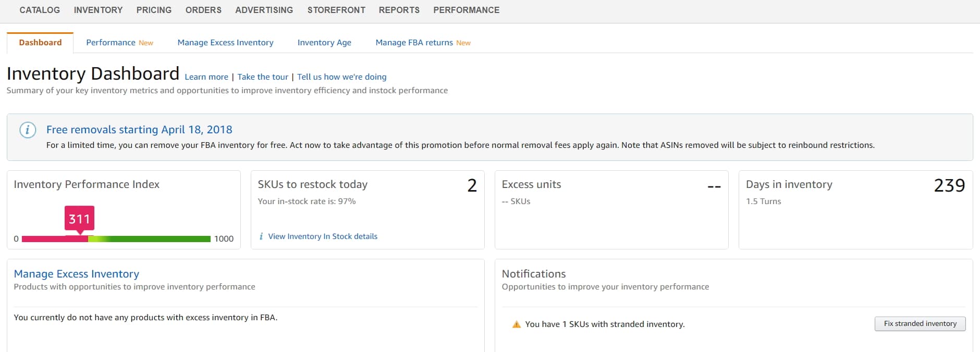This screenshot has width=980, height=352.
Task: Open the Manage FBA returns tab
Action: (x=423, y=43)
